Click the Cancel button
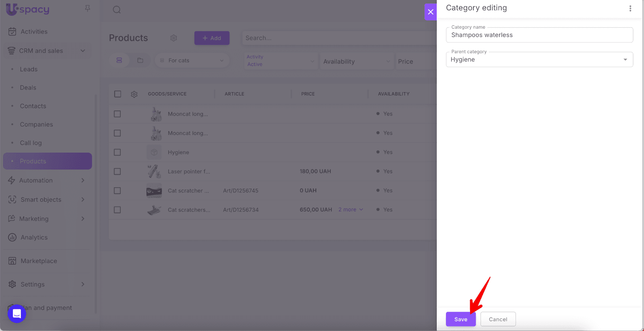 tap(498, 319)
